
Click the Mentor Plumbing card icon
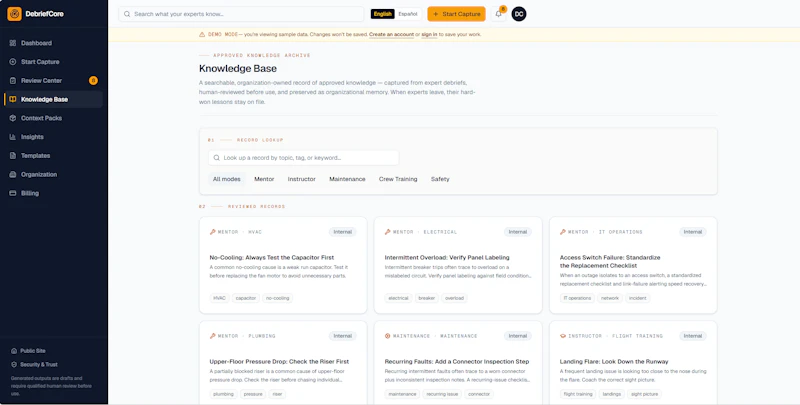point(213,336)
